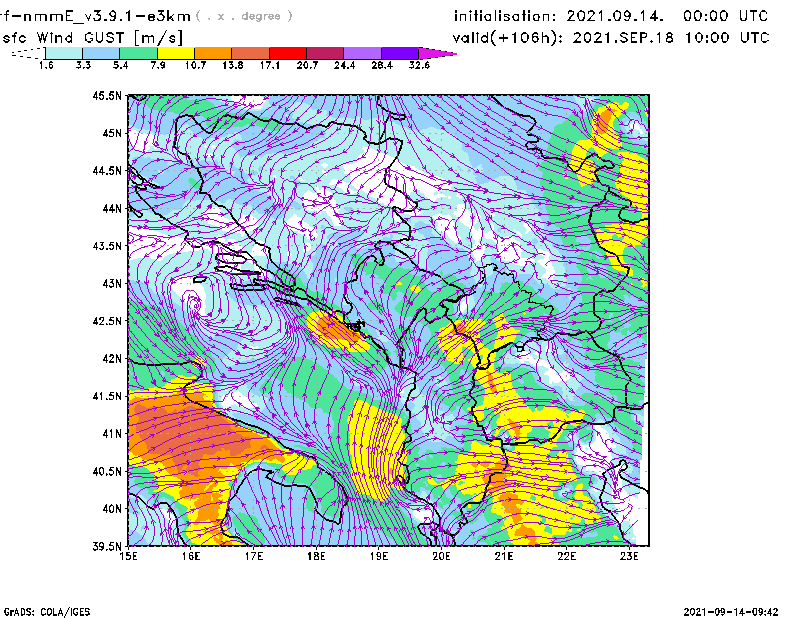The image size is (800, 618).
Task: Click the legend value 20.7
Action: [x=307, y=65]
